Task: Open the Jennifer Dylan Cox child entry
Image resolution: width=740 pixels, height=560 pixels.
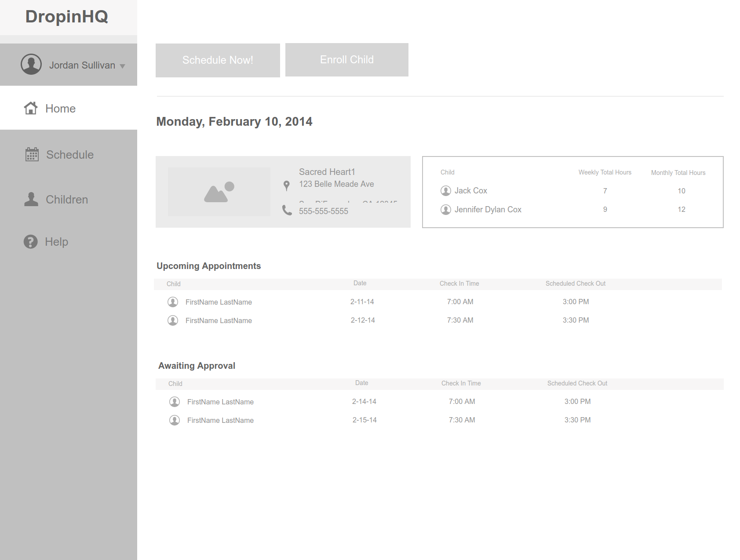Action: [x=488, y=210]
